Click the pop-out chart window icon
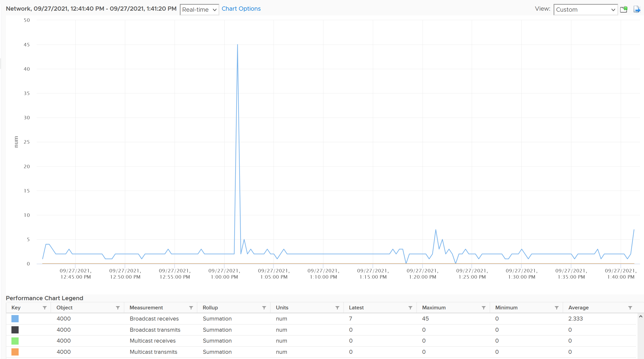Viewport: 644px width, 359px height. 624,9
